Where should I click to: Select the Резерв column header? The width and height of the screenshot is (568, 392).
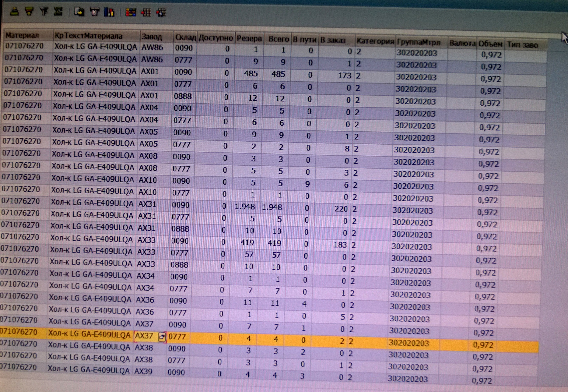click(249, 39)
